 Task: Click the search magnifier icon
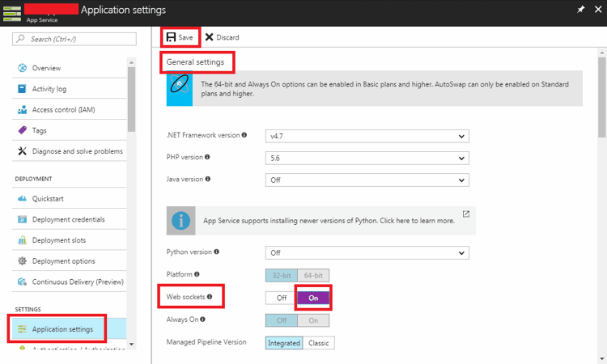pos(21,39)
